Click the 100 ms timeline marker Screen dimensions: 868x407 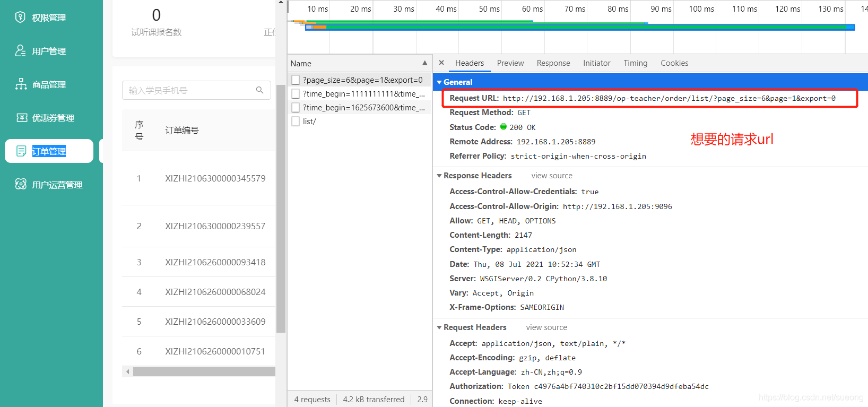tap(701, 9)
